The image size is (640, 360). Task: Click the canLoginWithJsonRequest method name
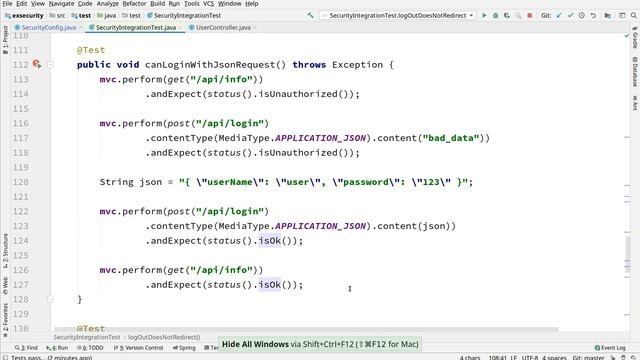[x=211, y=64]
